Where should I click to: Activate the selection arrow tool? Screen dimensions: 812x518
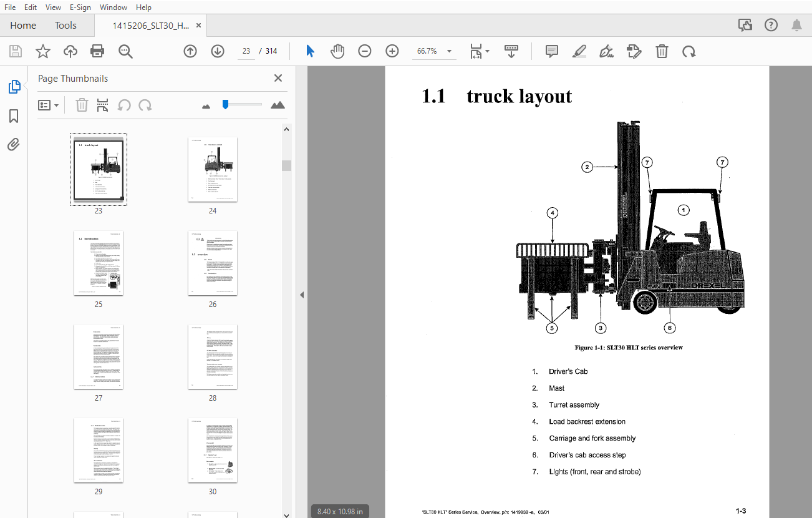(310, 51)
